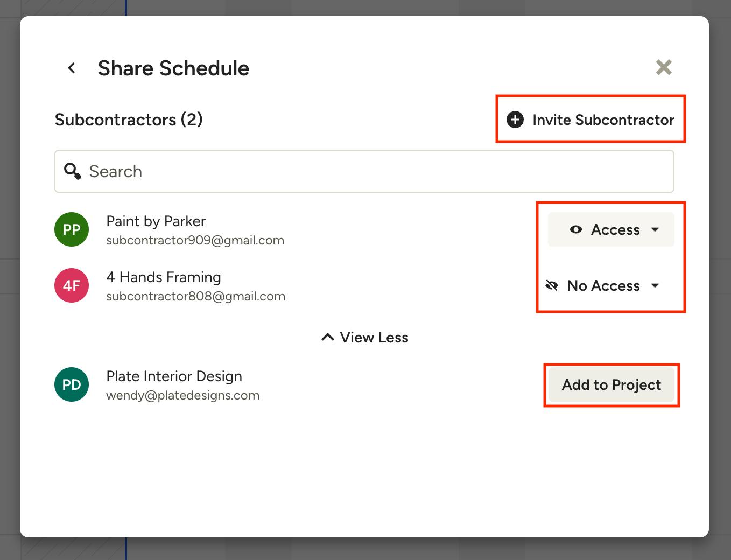This screenshot has width=731, height=560.
Task: Click the 4 Hands Framing name
Action: tap(164, 277)
